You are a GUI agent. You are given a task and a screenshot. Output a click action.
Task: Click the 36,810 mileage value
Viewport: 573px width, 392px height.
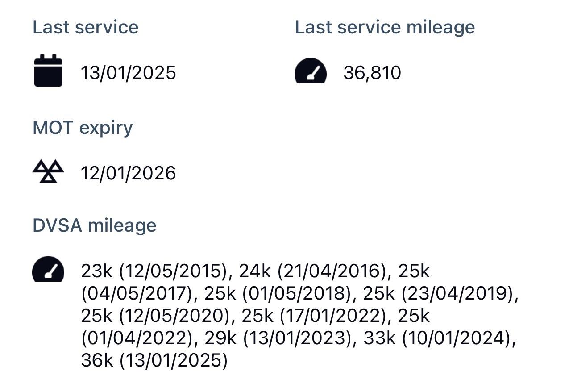(372, 73)
